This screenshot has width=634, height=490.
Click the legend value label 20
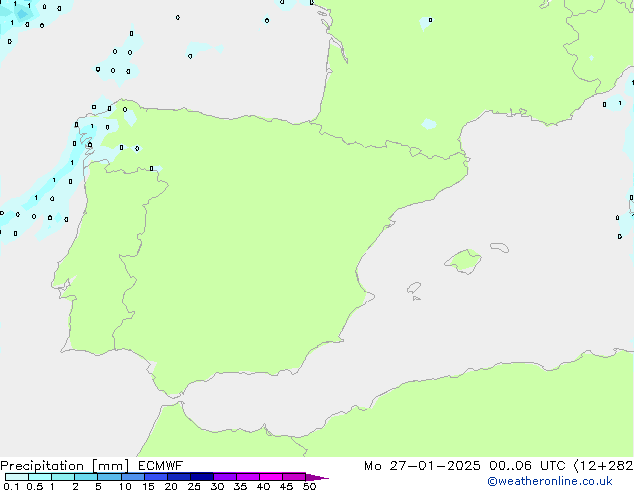coord(171,486)
